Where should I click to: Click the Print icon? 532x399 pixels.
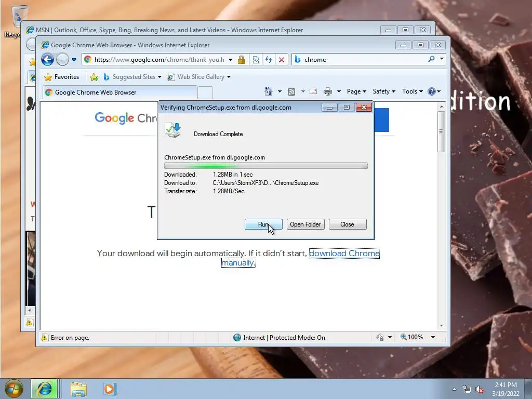[x=328, y=91]
